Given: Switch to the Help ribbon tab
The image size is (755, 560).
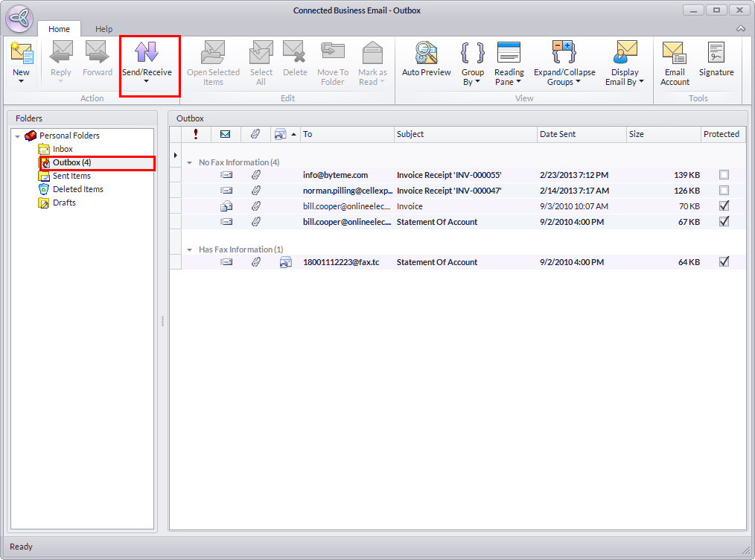Looking at the screenshot, I should pyautogui.click(x=103, y=29).
